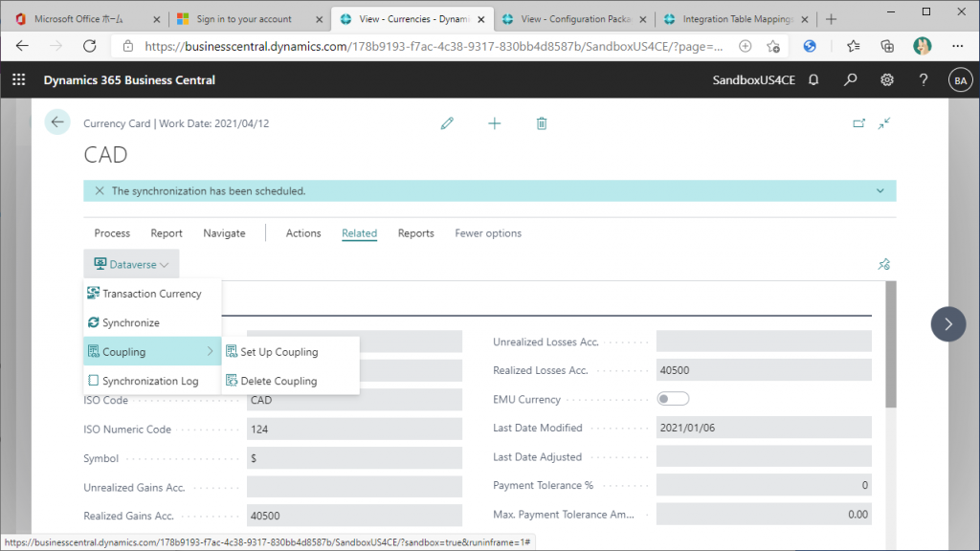The width and height of the screenshot is (980, 551).
Task: Click the Payment Tolerance % field
Action: [764, 485]
